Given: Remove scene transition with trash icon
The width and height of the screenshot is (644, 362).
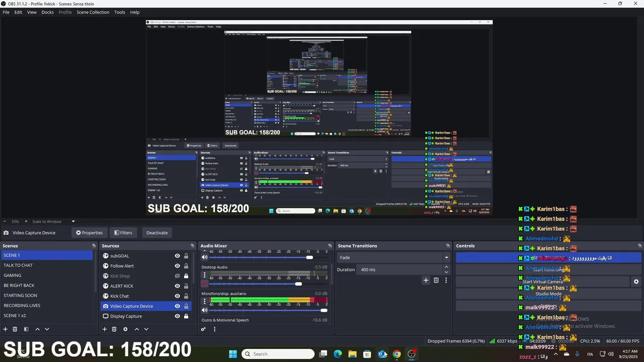Looking at the screenshot, I should pyautogui.click(x=436, y=281).
